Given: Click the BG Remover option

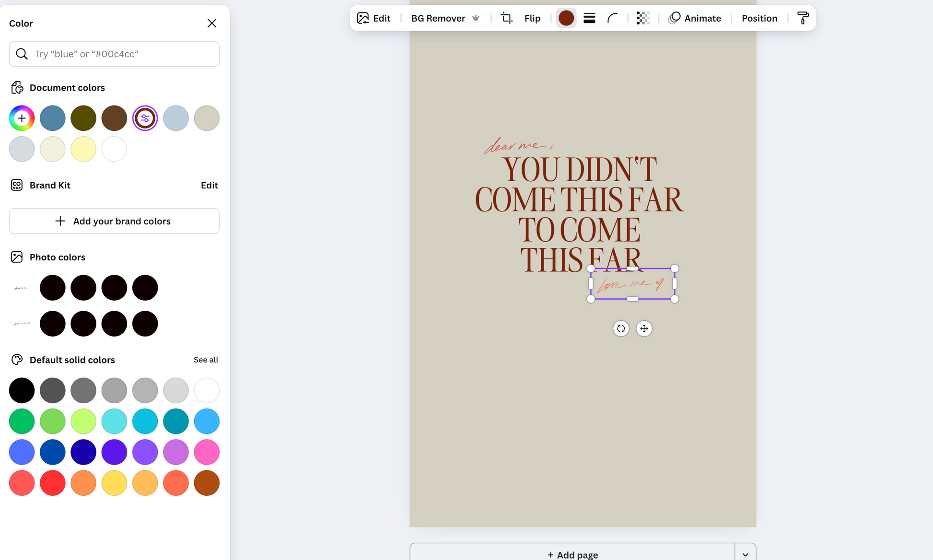Looking at the screenshot, I should 438,18.
